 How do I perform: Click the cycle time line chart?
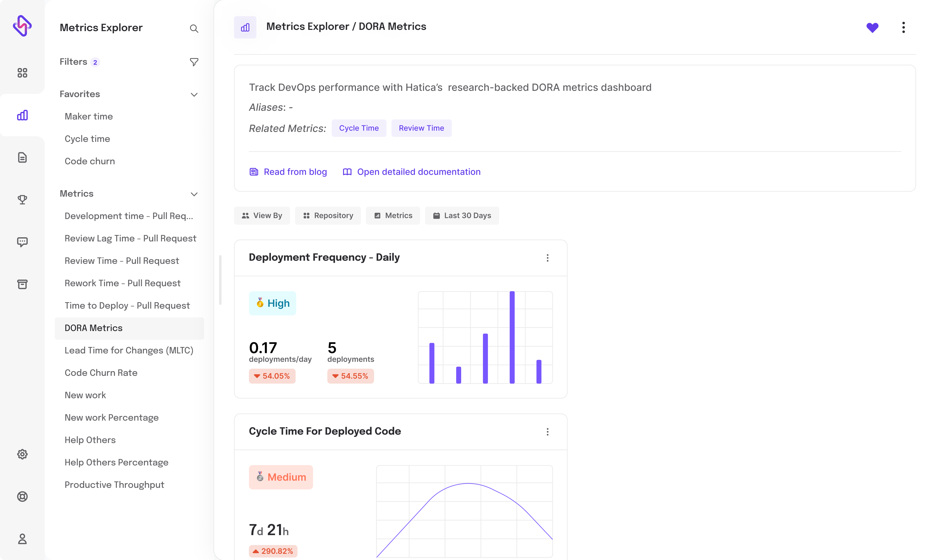[x=464, y=511]
